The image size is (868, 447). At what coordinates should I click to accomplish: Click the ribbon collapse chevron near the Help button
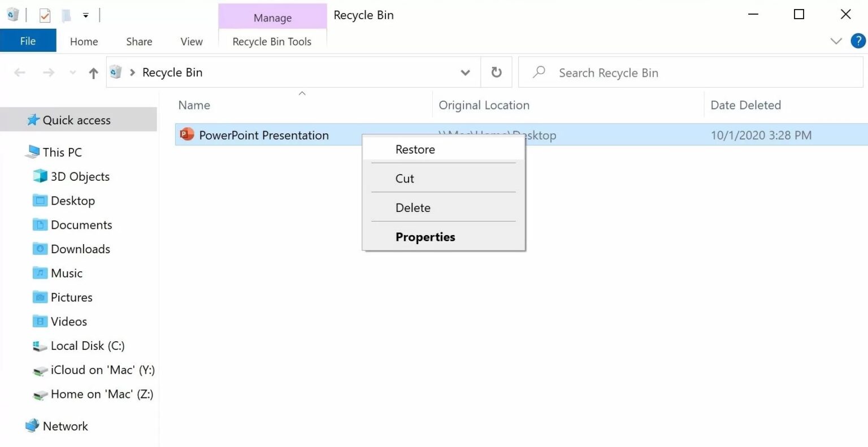[x=836, y=41]
